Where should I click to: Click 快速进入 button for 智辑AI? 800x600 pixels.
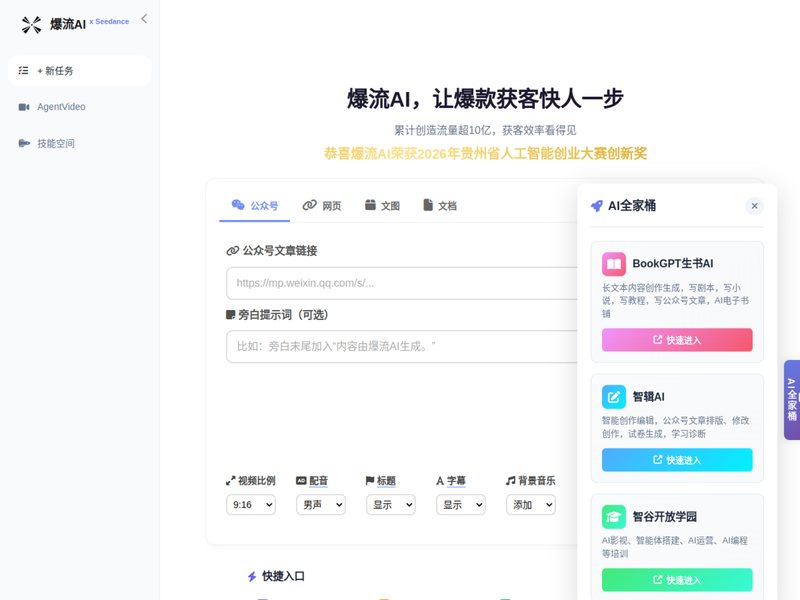(677, 460)
